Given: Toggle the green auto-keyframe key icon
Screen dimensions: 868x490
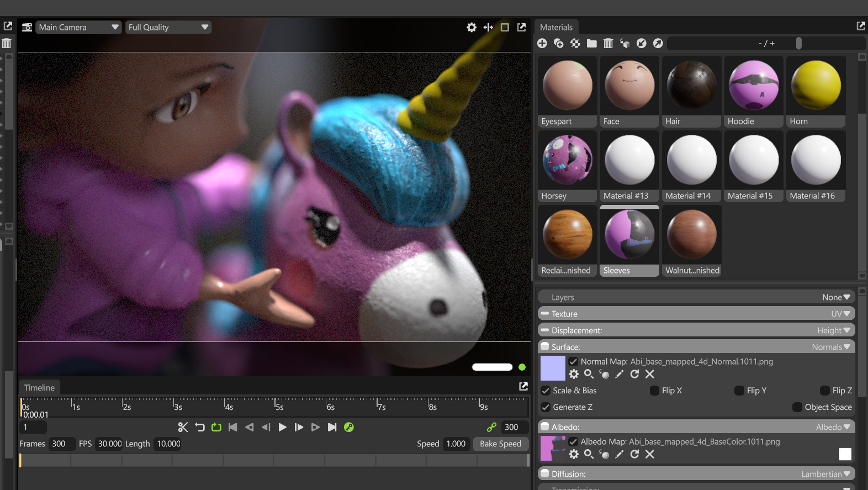Looking at the screenshot, I should [x=349, y=427].
